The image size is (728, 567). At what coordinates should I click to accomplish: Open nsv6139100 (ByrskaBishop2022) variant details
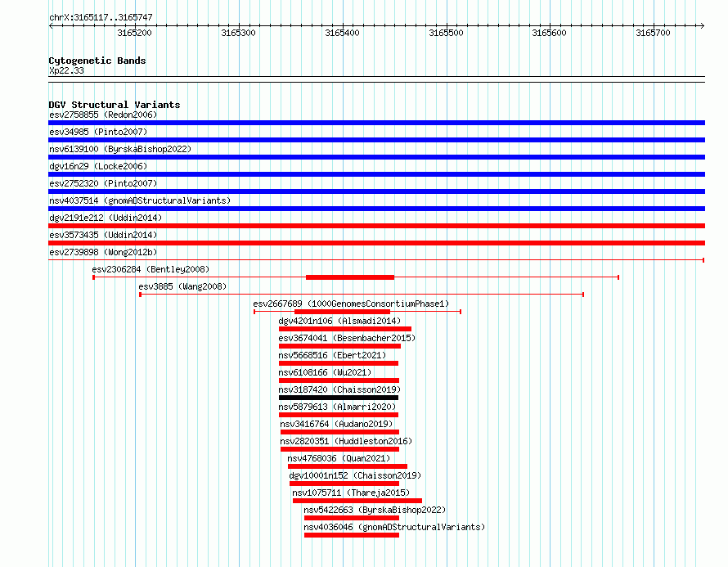[x=120, y=149]
